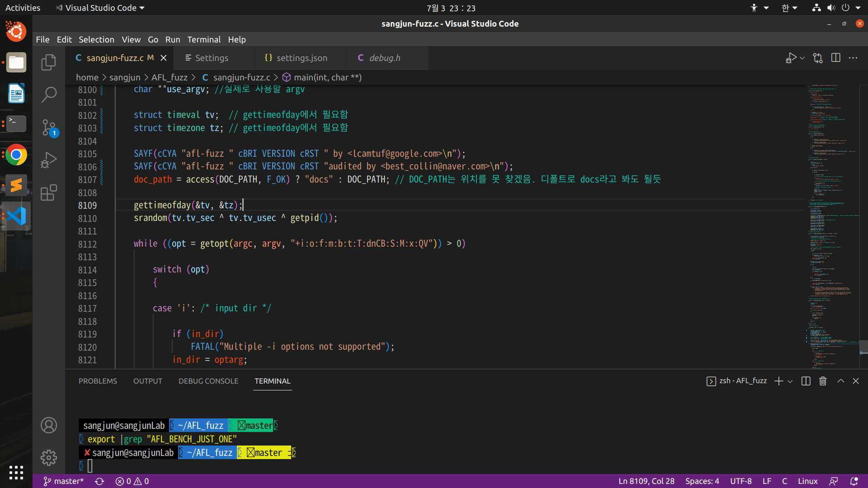Click Spaces: 4 indentation setting
The height and width of the screenshot is (488, 868).
[x=702, y=481]
